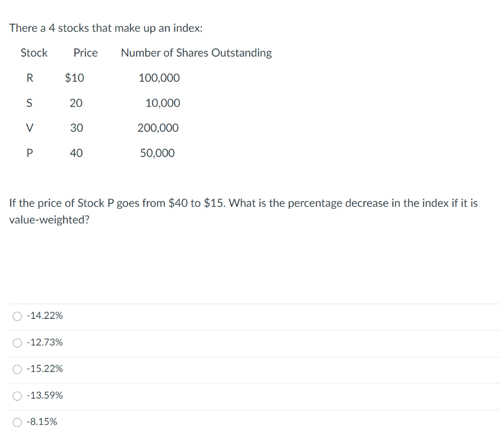Image resolution: width=504 pixels, height=442 pixels.
Task: Click the 200,000 shares value
Action: tap(158, 128)
